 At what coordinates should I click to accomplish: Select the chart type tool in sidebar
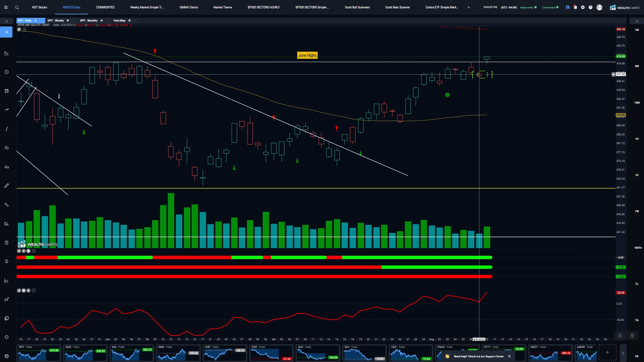(x=6, y=53)
